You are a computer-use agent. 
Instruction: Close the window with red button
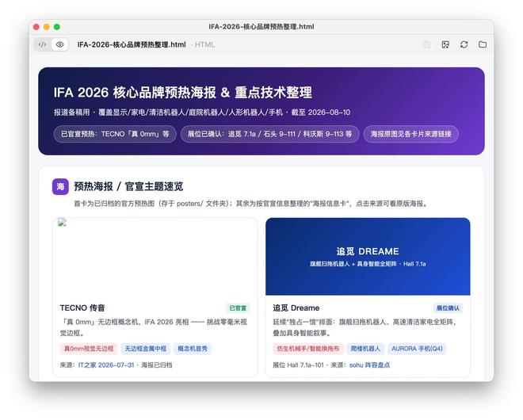point(36,27)
